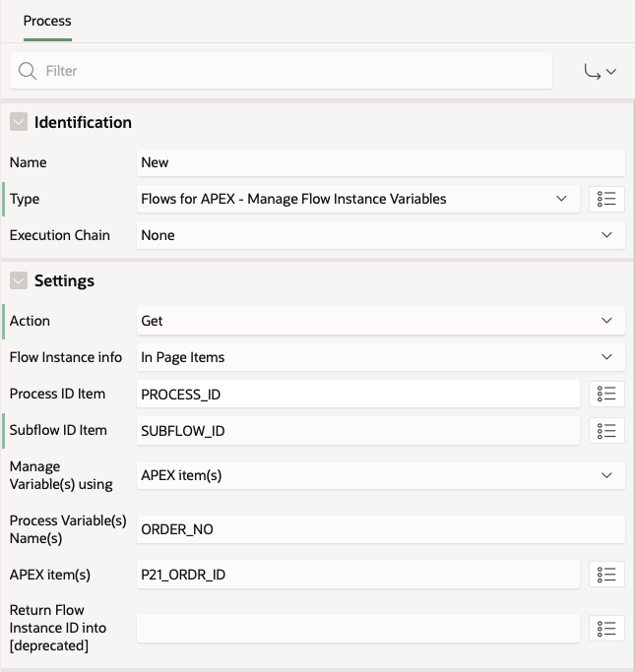Open the Flow Instance info dropdown
This screenshot has width=635, height=672.
click(x=381, y=357)
